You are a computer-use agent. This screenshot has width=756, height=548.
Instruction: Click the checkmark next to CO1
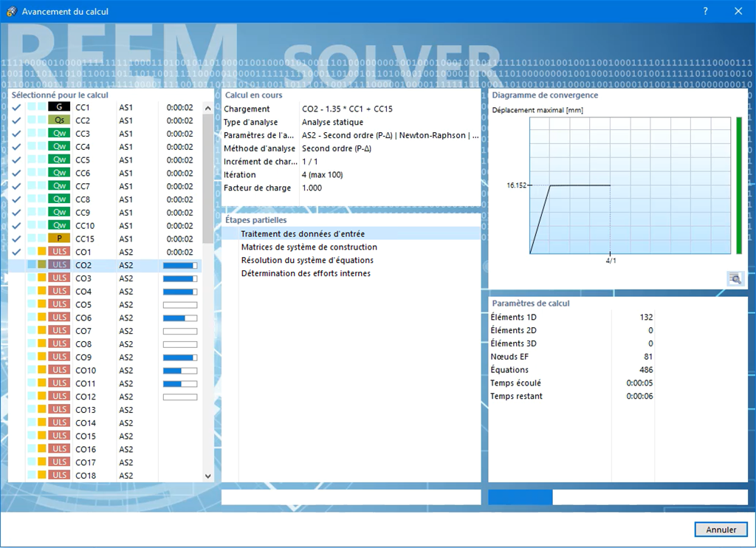click(16, 252)
